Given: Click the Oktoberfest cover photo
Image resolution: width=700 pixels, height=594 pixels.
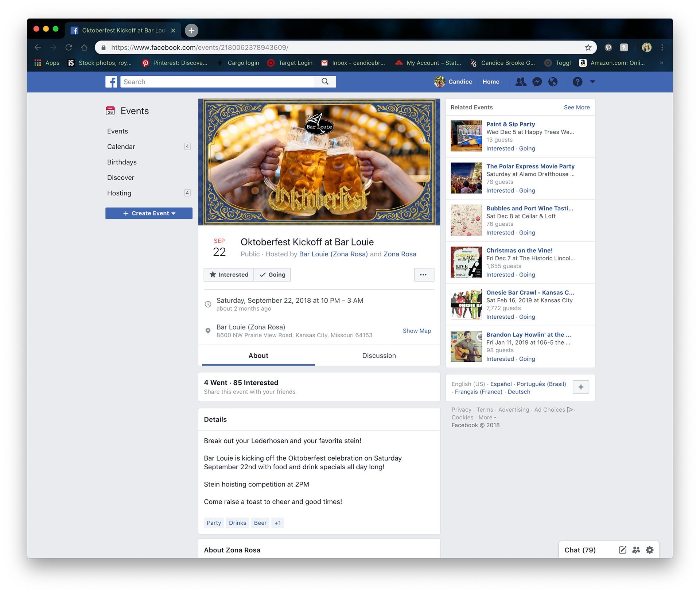Looking at the screenshot, I should 319,162.
